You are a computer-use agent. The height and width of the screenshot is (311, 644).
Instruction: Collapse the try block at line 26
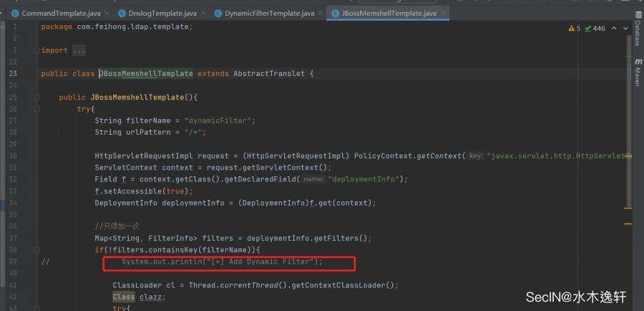(36, 108)
